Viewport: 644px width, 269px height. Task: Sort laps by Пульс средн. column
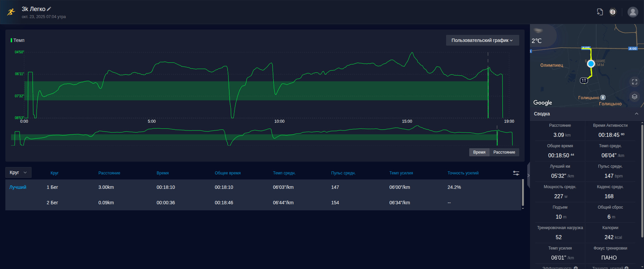point(343,173)
